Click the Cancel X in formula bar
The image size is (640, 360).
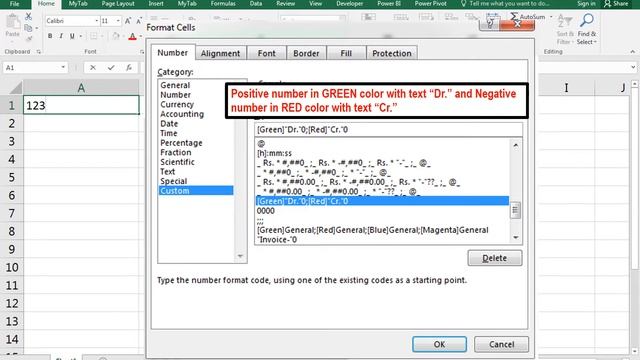click(93, 67)
